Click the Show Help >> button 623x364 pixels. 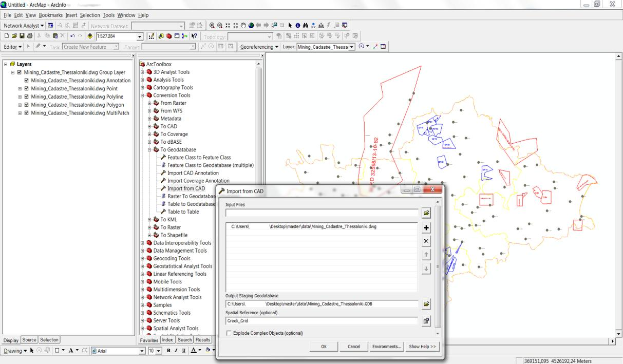pyautogui.click(x=422, y=347)
